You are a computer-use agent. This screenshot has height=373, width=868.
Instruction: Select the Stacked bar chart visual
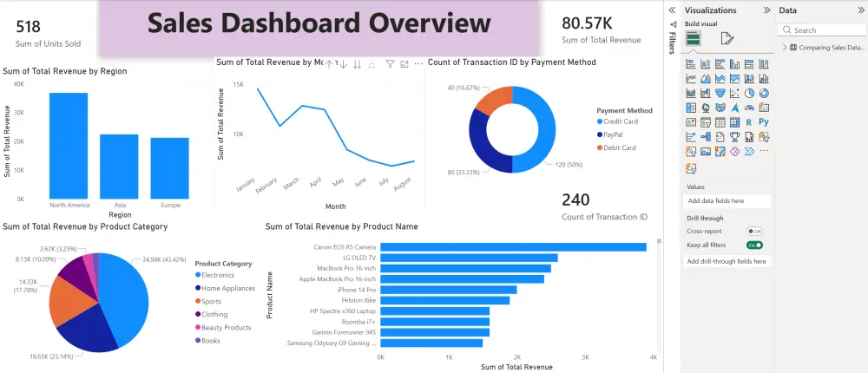pos(691,64)
